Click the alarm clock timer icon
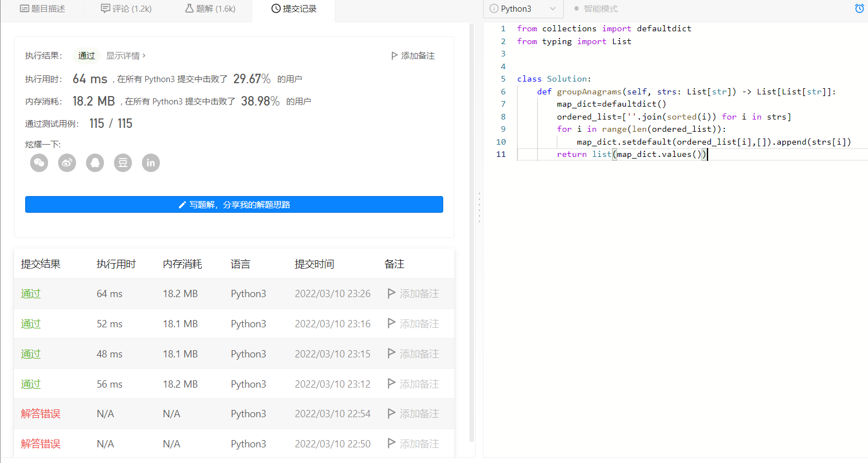The width and height of the screenshot is (868, 463). point(860,8)
